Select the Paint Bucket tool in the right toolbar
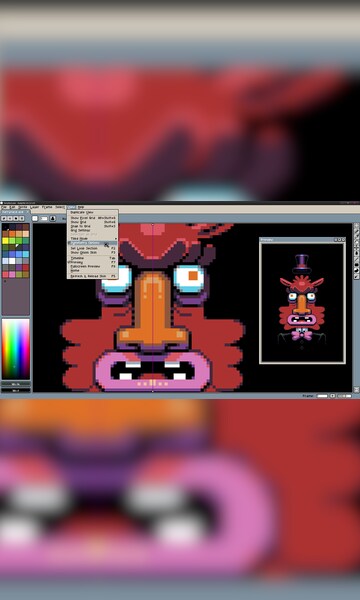 pyautogui.click(x=356, y=253)
